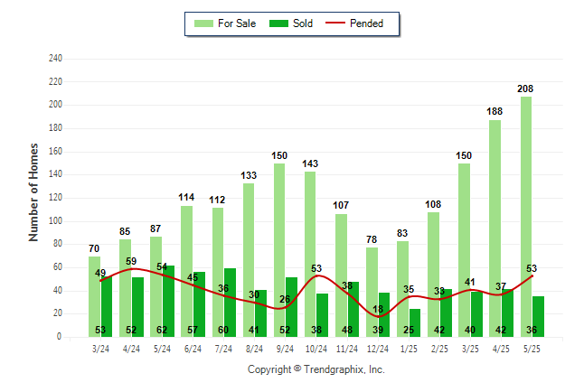584x392 pixels.
Task: Click the 8/24 For Sale bar labeled 133
Action: 249,260
